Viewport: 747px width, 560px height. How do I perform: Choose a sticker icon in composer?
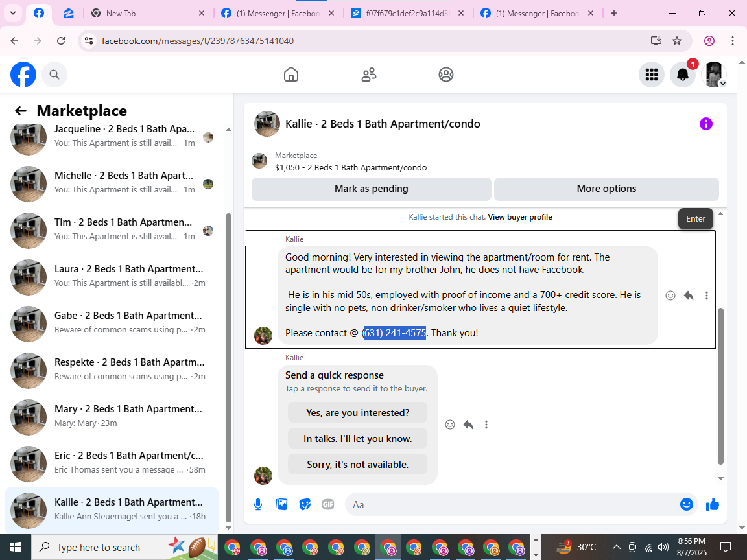pos(305,504)
